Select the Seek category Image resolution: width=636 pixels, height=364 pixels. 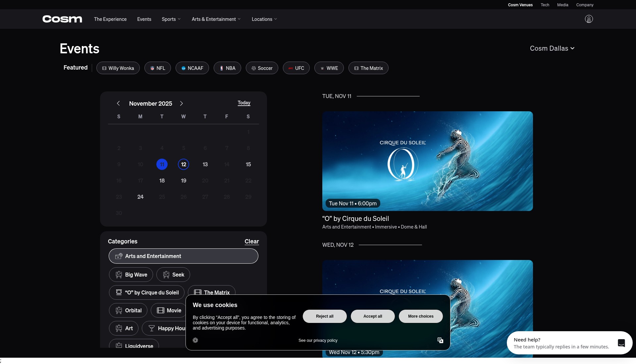coord(173,275)
